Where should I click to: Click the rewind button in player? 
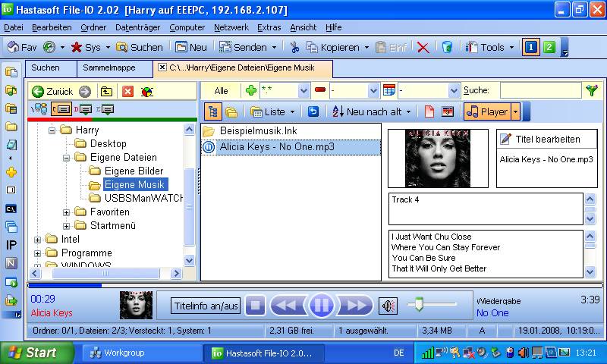tap(287, 306)
